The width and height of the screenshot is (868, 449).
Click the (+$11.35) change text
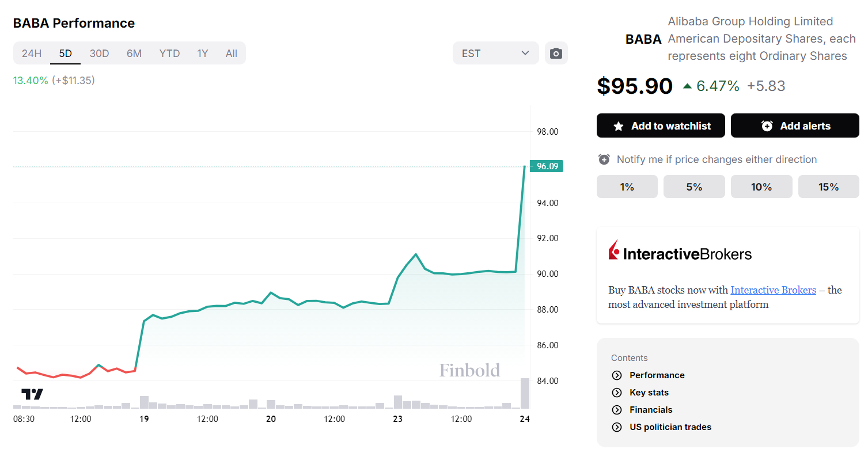(x=73, y=81)
